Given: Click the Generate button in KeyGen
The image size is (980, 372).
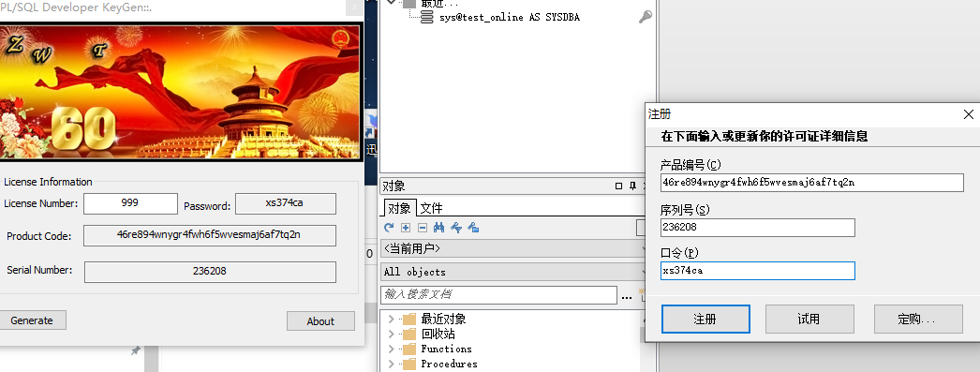Looking at the screenshot, I should pyautogui.click(x=32, y=320).
